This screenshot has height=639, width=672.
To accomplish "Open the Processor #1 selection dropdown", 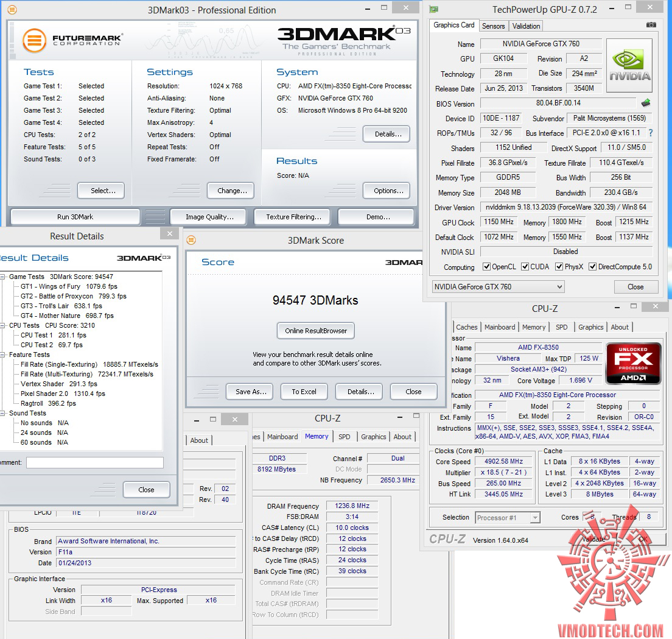I will click(x=508, y=518).
